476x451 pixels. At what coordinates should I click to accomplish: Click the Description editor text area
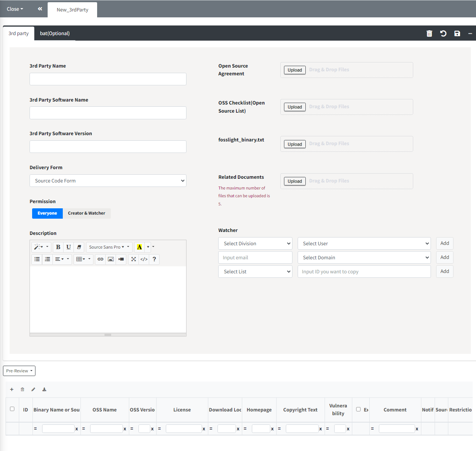[x=108, y=300]
